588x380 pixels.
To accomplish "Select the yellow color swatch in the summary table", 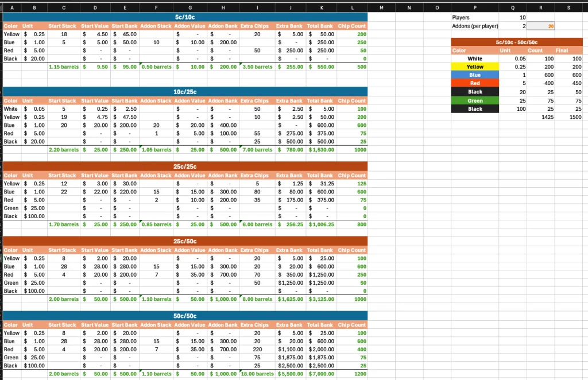I will [x=475, y=67].
